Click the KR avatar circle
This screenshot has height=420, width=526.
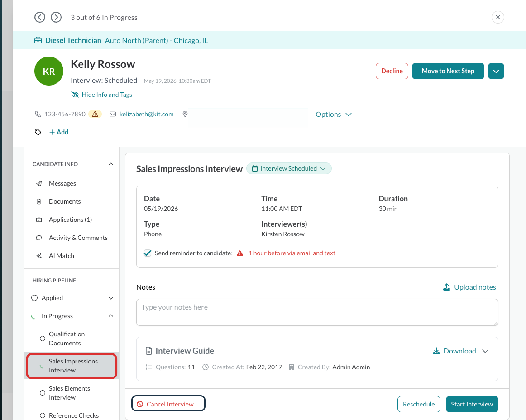49,71
